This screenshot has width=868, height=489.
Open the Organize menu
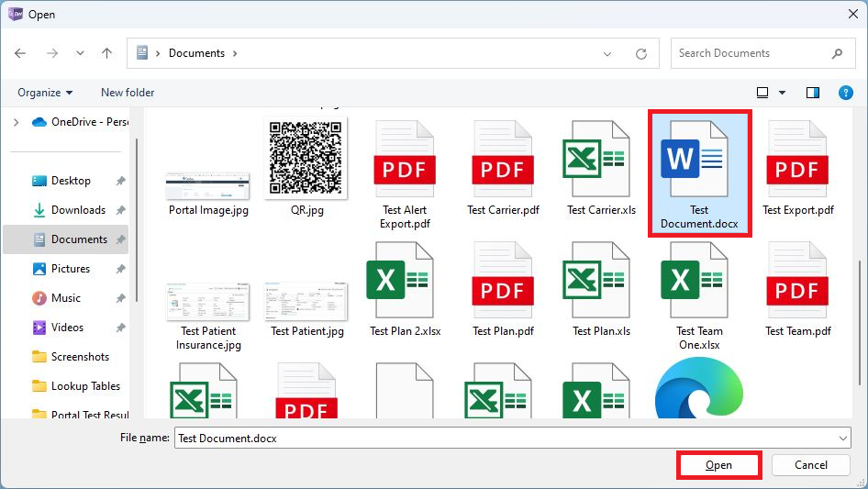click(45, 93)
